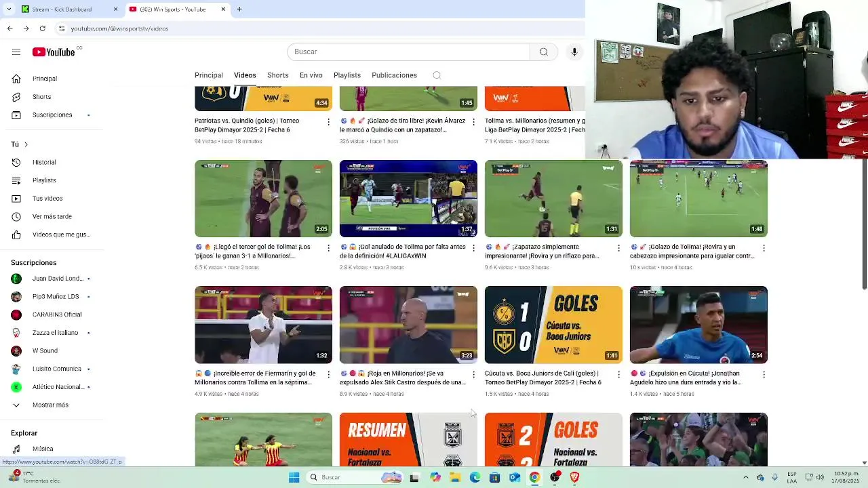868x488 pixels.
Task: Close the Win Sports YouTube tab
Action: [223, 9]
